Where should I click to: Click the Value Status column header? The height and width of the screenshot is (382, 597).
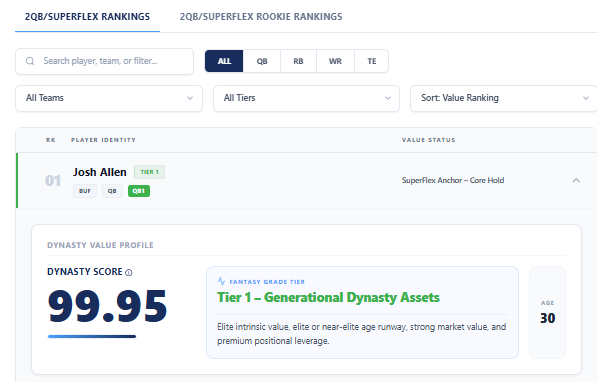coord(428,140)
